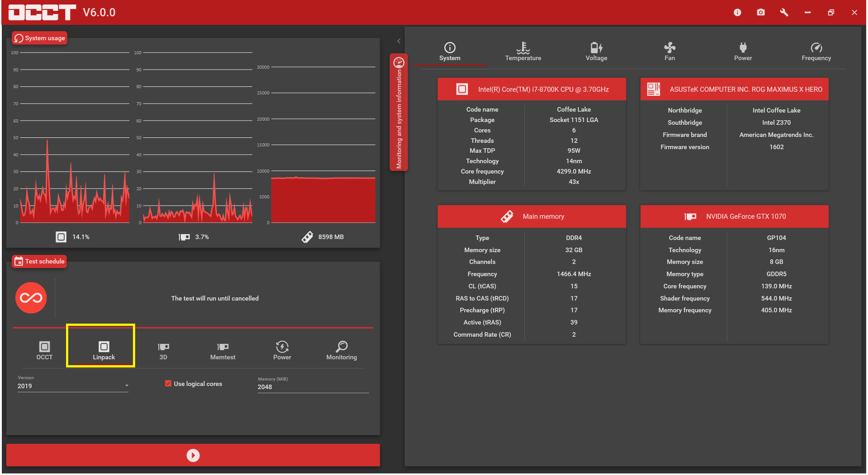This screenshot has width=868, height=475.
Task: Go to the Frequency tab
Action: coord(816,52)
